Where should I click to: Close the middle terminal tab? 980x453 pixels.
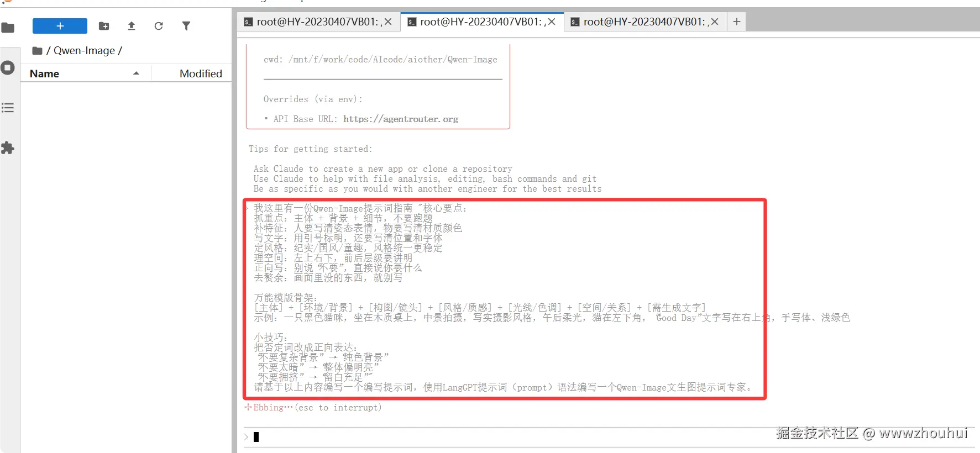(x=552, y=22)
